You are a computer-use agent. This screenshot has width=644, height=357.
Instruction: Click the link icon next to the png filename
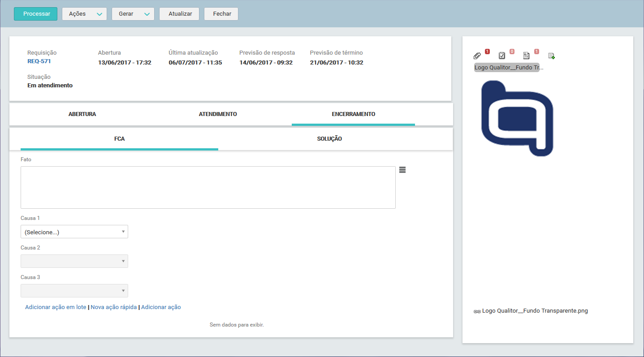[477, 311]
